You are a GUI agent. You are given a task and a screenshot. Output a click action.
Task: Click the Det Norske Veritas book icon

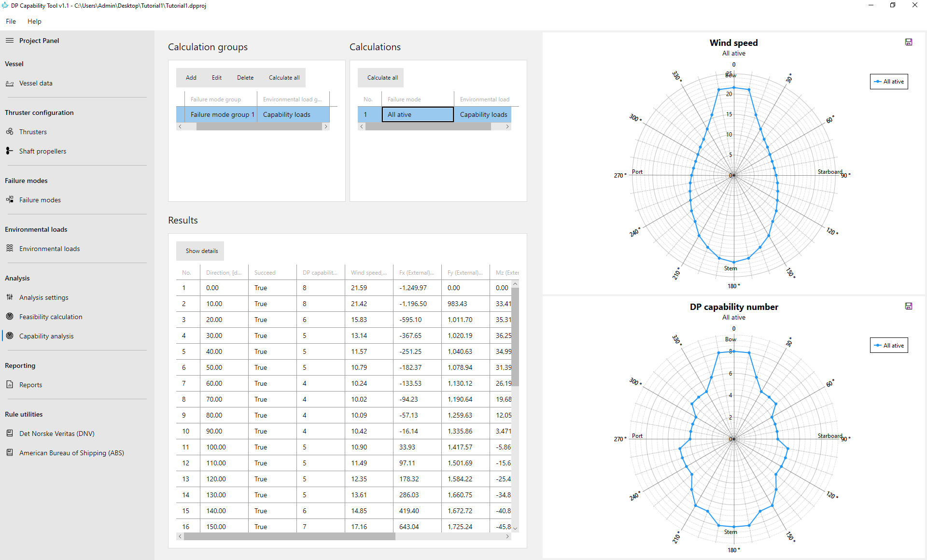point(10,434)
